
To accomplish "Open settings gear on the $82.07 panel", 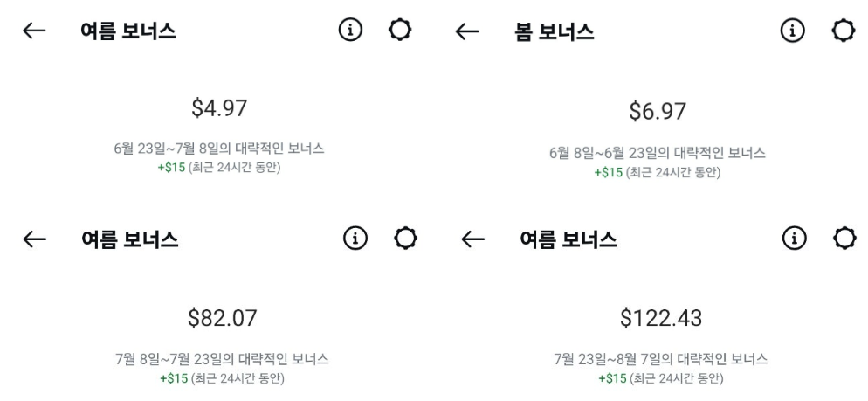I will click(x=406, y=239).
